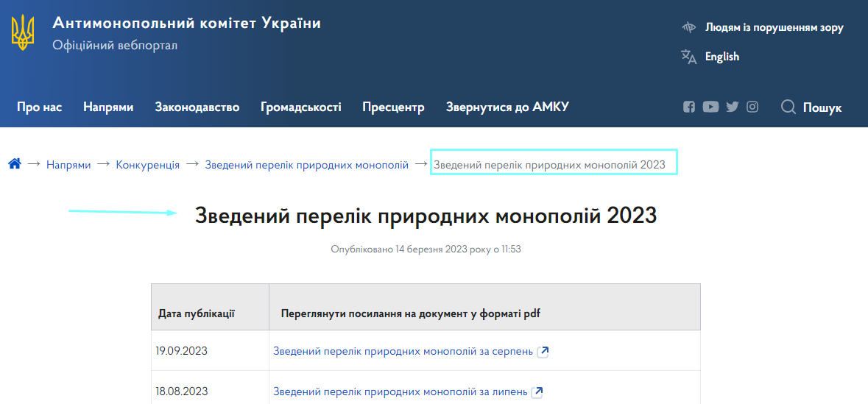Expand the Громадськості menu
Viewport: 868px width, 404px height.
coord(300,107)
